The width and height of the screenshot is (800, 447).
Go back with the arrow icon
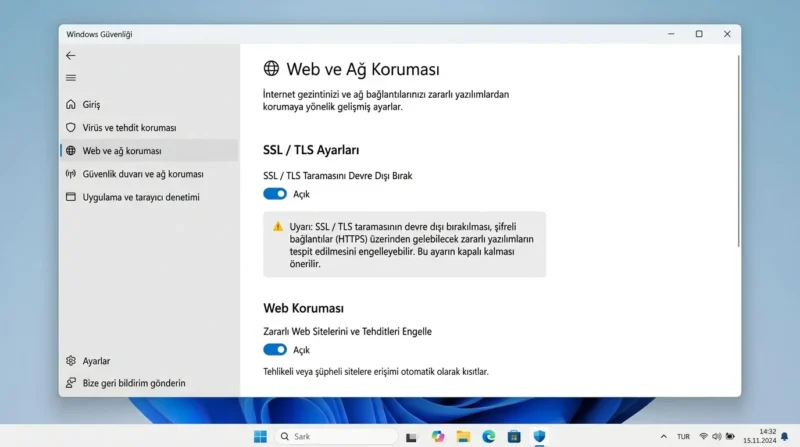70,56
